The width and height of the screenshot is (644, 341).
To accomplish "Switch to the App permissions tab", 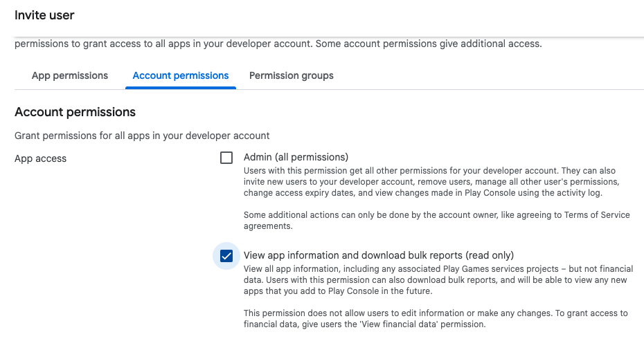I will (70, 75).
